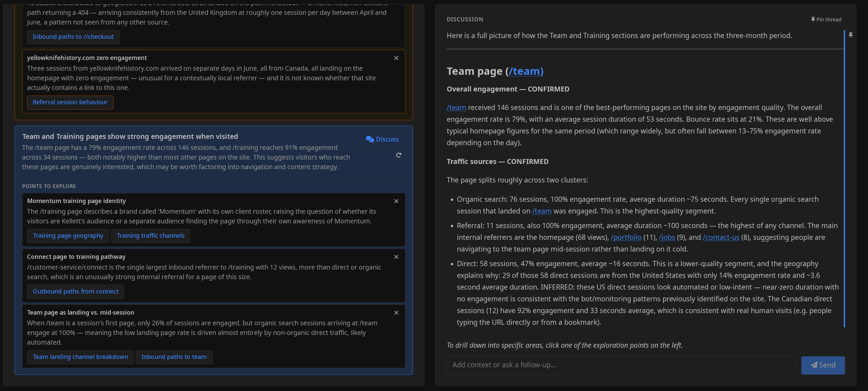
Task: Dismiss the Connect page to training pathway card
Action: (x=396, y=257)
